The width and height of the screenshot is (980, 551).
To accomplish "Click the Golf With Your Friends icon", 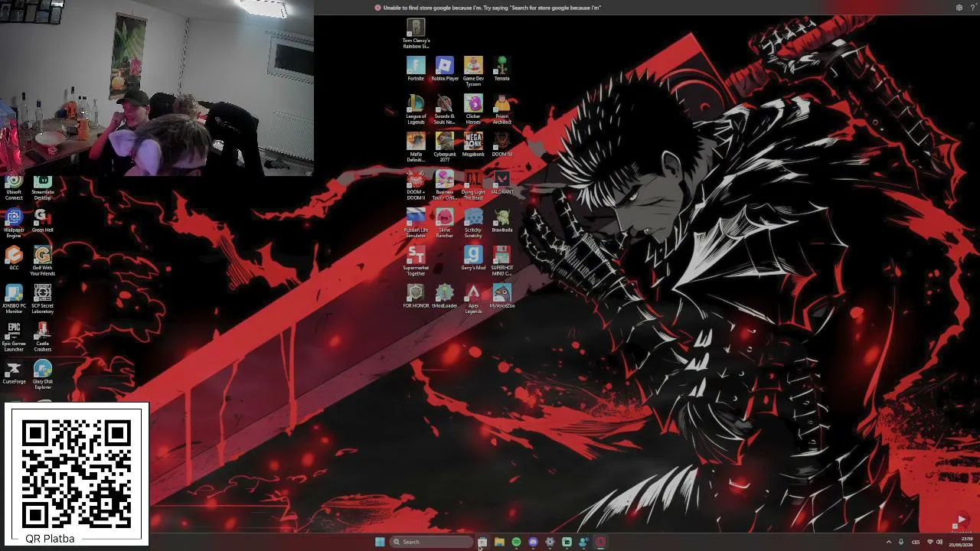I will [x=42, y=262].
